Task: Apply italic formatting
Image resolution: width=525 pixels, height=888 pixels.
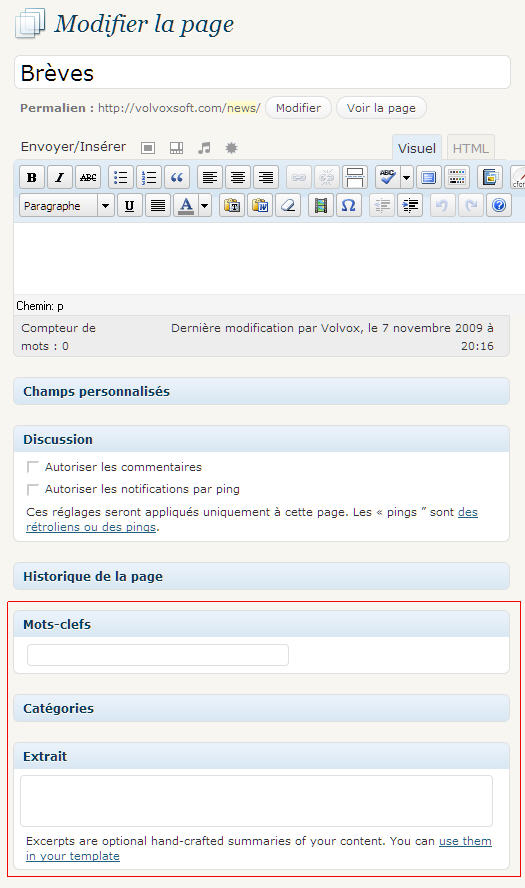Action: (59, 178)
